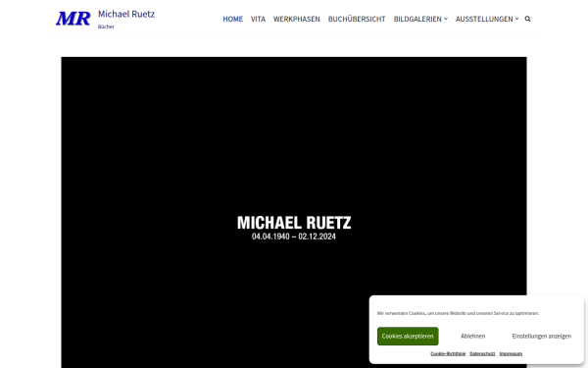The width and height of the screenshot is (588, 368).
Task: Open the search magnifier icon
Action: pyautogui.click(x=527, y=19)
